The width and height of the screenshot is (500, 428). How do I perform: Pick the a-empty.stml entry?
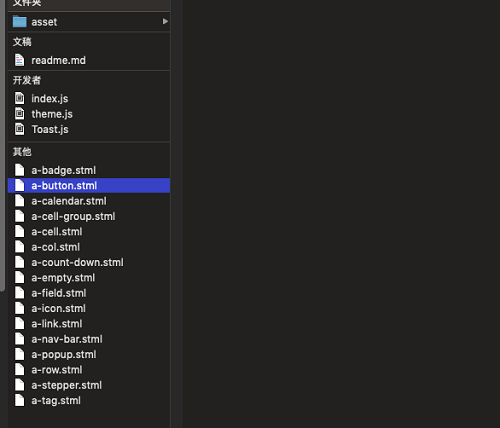[89, 278]
